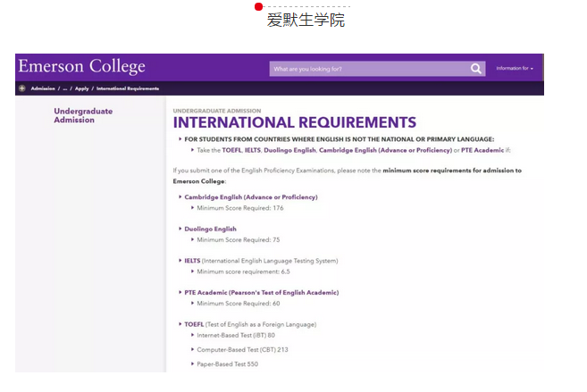Open the Duolingo English link in the 'Take the' sentence

pos(289,150)
